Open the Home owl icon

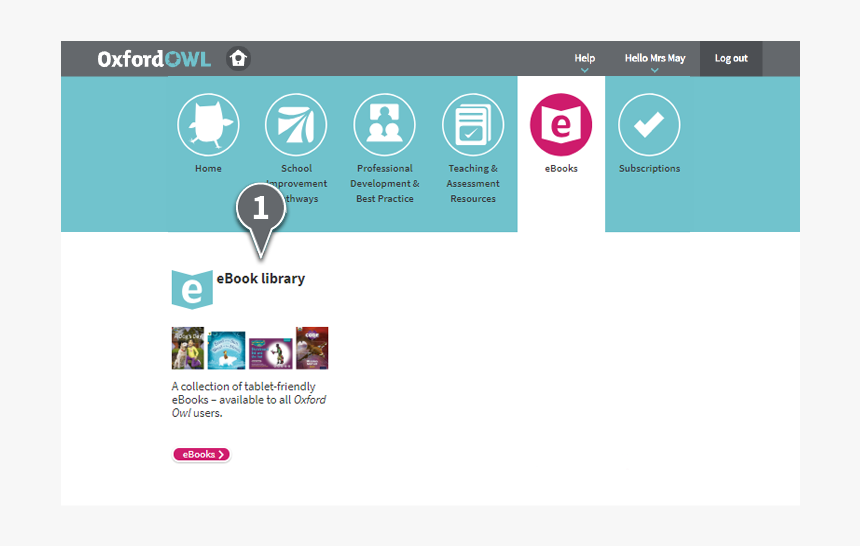[208, 125]
